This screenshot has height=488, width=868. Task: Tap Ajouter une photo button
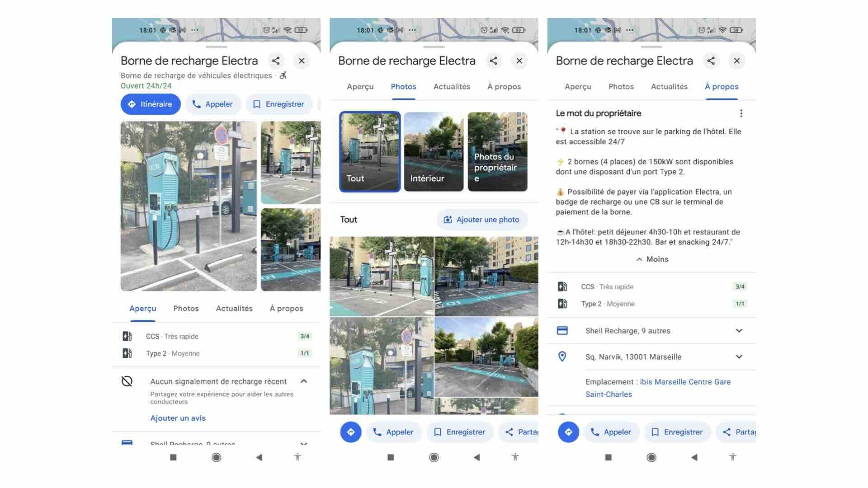click(482, 220)
